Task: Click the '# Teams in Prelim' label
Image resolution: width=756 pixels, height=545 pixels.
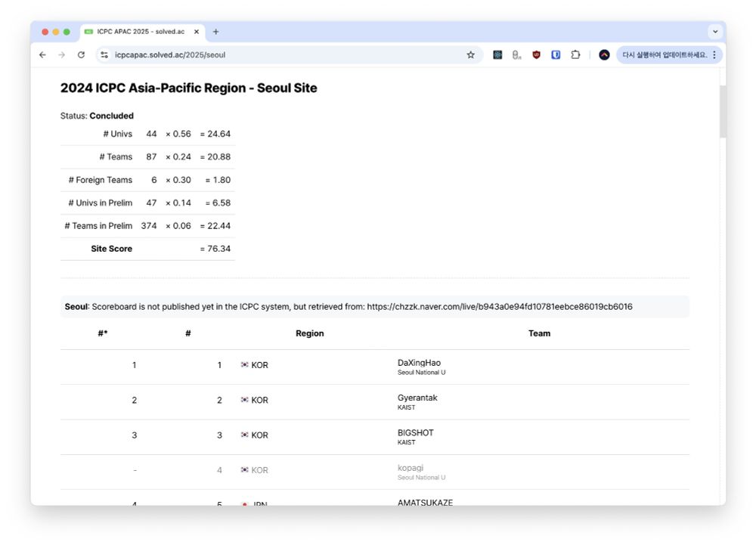Action: click(98, 225)
